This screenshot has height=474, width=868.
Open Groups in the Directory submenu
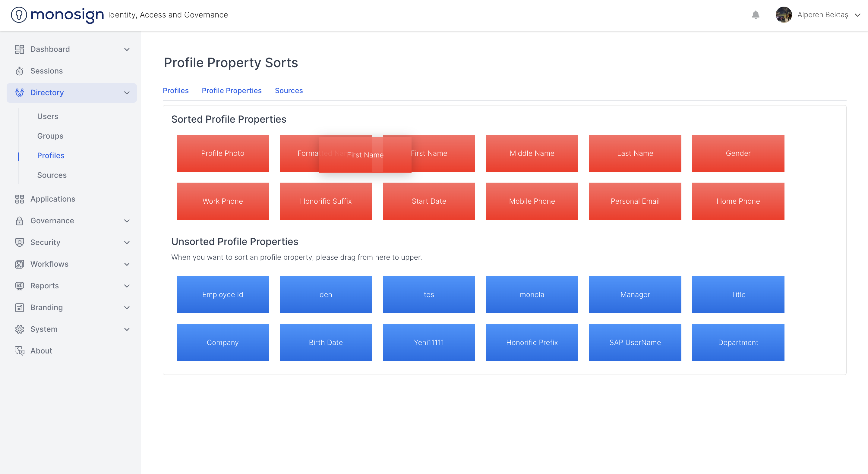[50, 136]
